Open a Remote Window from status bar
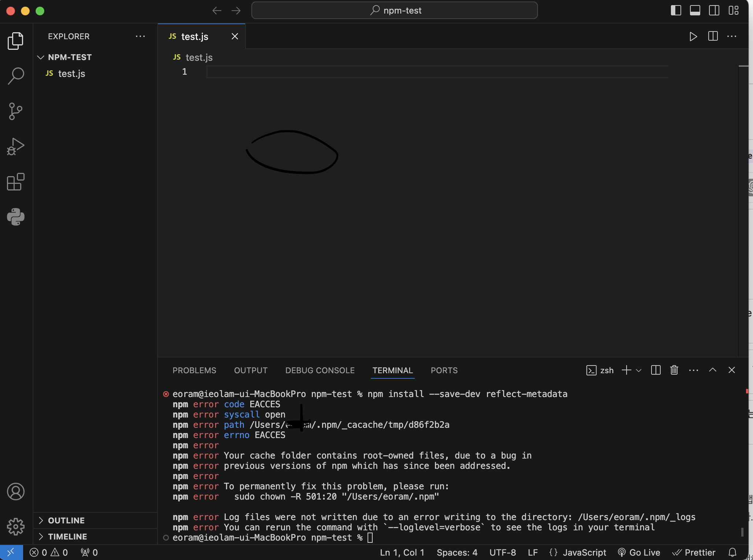The width and height of the screenshot is (753, 560). click(11, 552)
